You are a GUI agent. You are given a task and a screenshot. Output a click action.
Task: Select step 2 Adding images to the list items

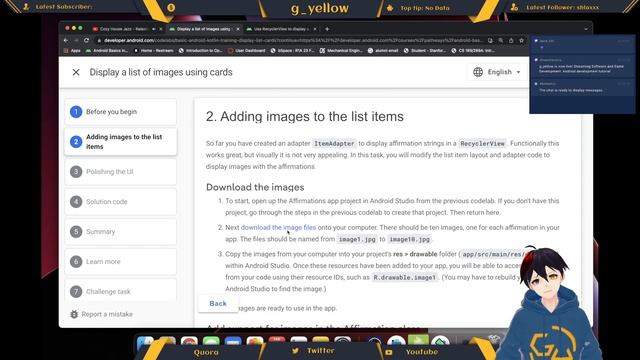[x=120, y=142]
